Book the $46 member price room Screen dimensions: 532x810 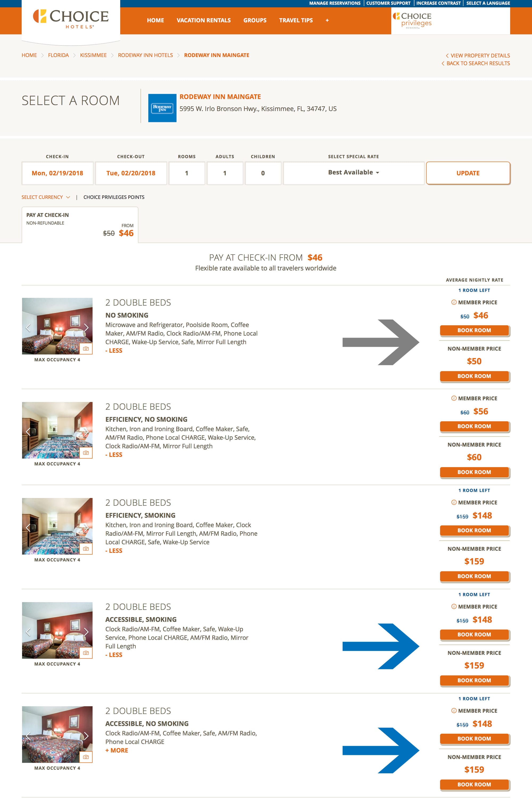474,330
